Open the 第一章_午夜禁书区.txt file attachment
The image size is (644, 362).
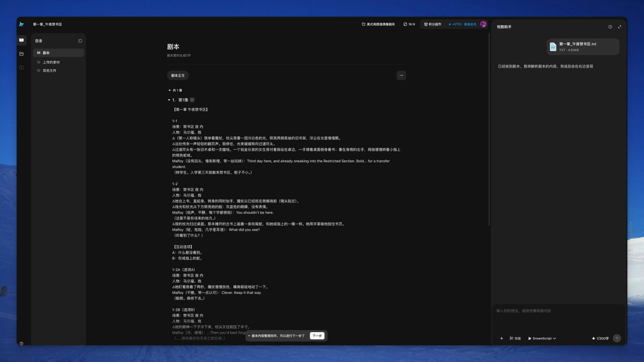pyautogui.click(x=583, y=47)
